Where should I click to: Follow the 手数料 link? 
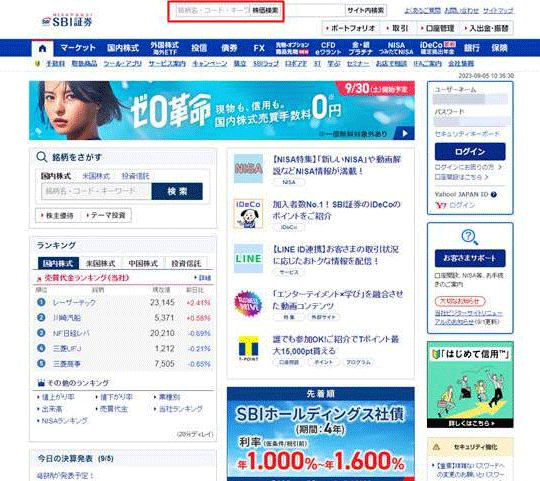[x=55, y=64]
